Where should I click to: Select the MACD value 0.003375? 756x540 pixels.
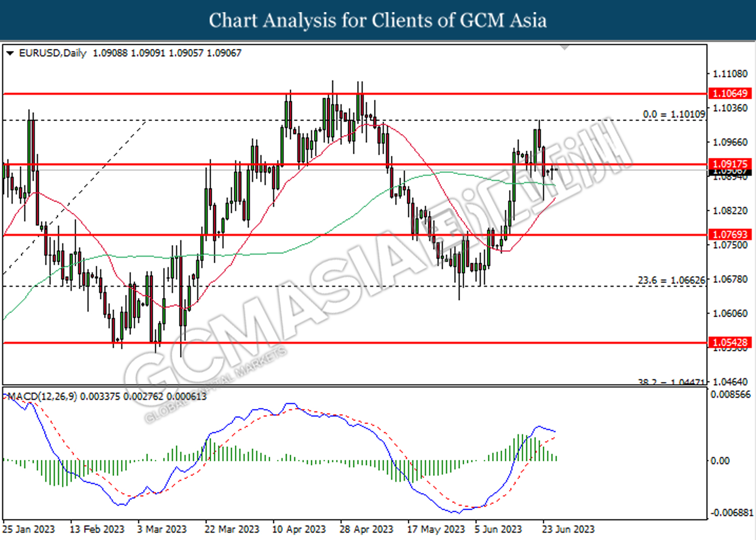[x=100, y=396]
